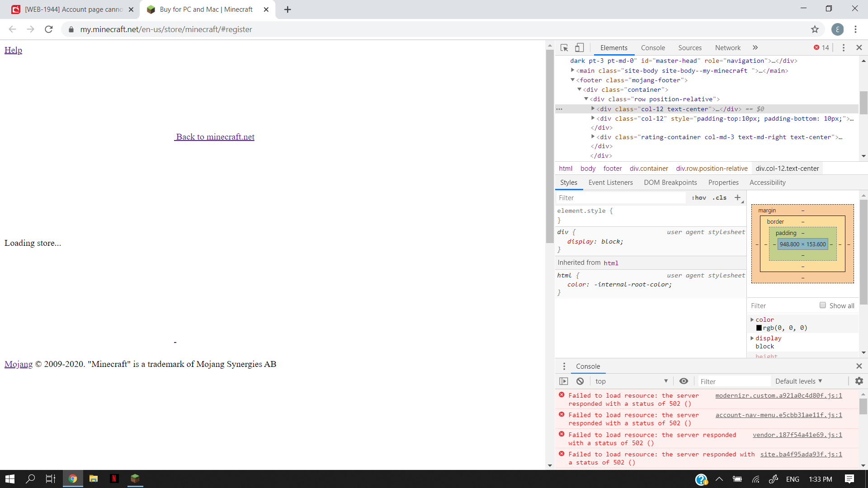Viewport: 868px width, 488px height.
Task: Click the new style rule plus icon
Action: pyautogui.click(x=738, y=197)
